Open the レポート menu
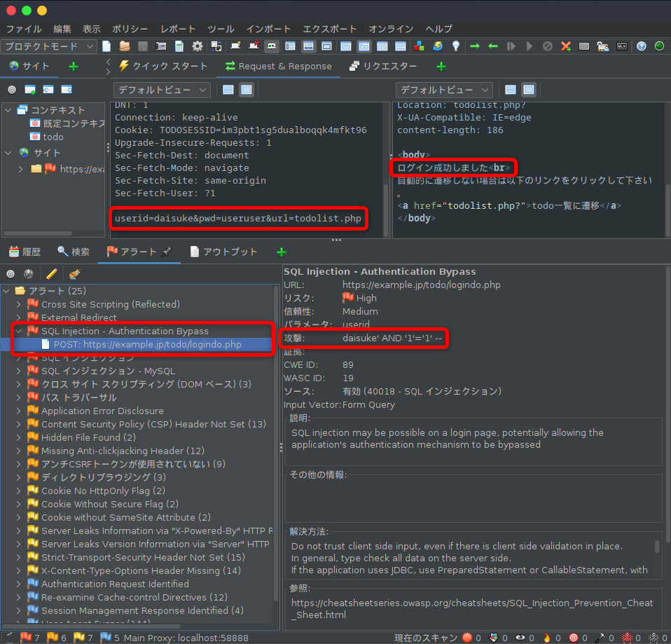The height and width of the screenshot is (644, 671). coord(178,29)
